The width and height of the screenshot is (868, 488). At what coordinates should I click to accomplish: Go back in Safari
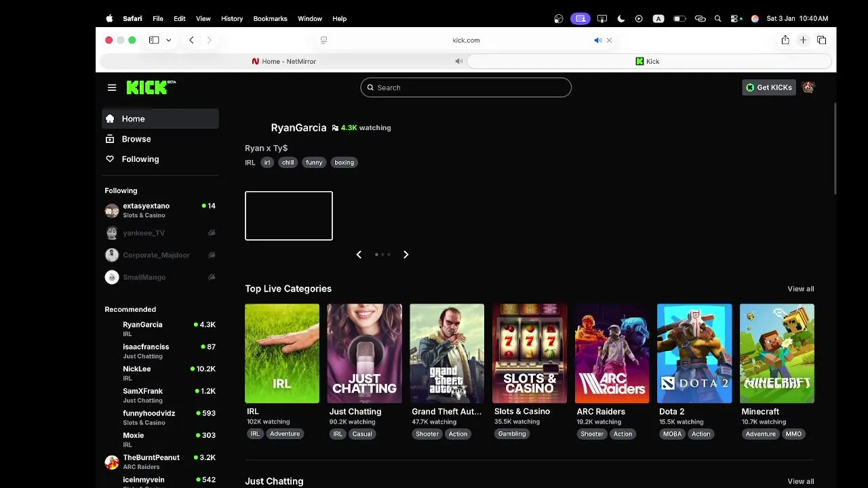pyautogui.click(x=191, y=40)
